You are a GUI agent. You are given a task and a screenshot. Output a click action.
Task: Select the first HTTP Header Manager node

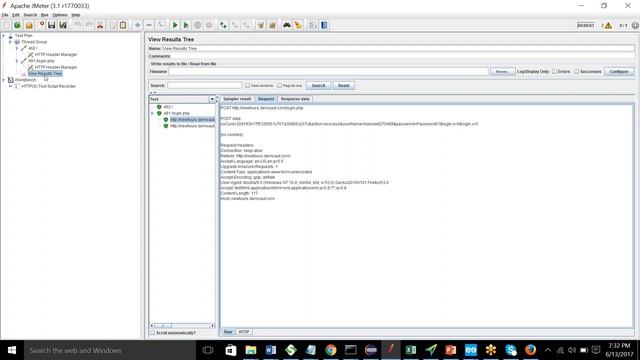[56, 54]
